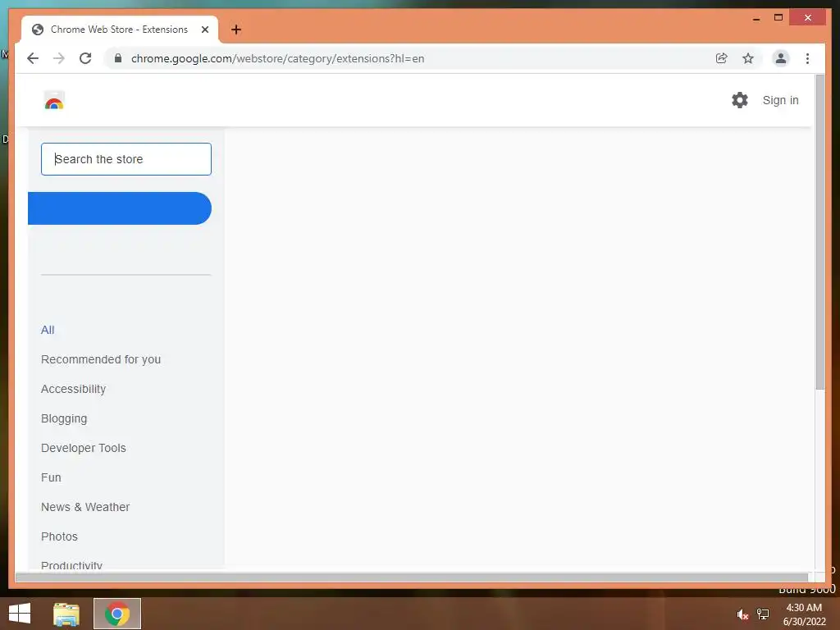The image size is (840, 630).
Task: Select the Blogging category
Action: (64, 418)
